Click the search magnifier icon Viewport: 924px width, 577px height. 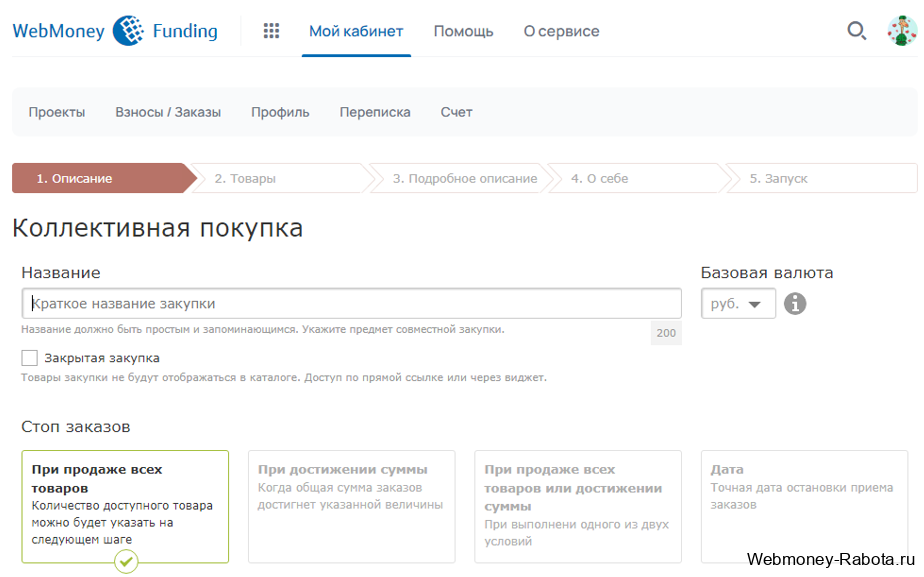tap(856, 31)
